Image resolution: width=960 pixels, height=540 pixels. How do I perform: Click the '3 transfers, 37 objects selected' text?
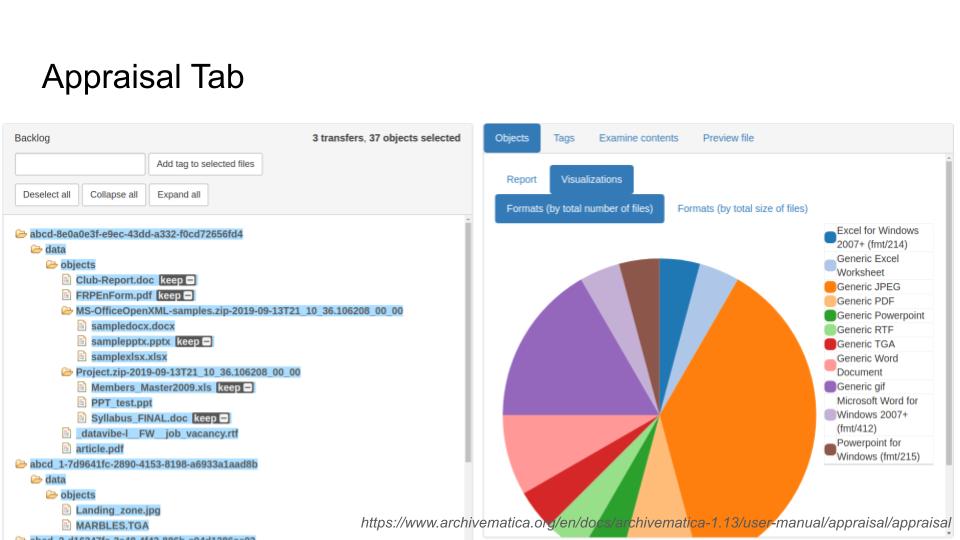coord(386,138)
